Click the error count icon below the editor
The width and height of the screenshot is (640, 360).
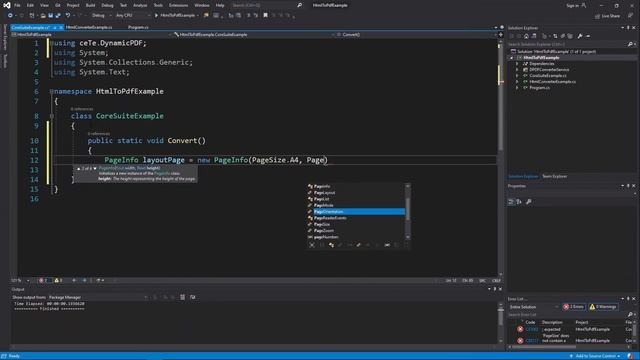(41, 280)
